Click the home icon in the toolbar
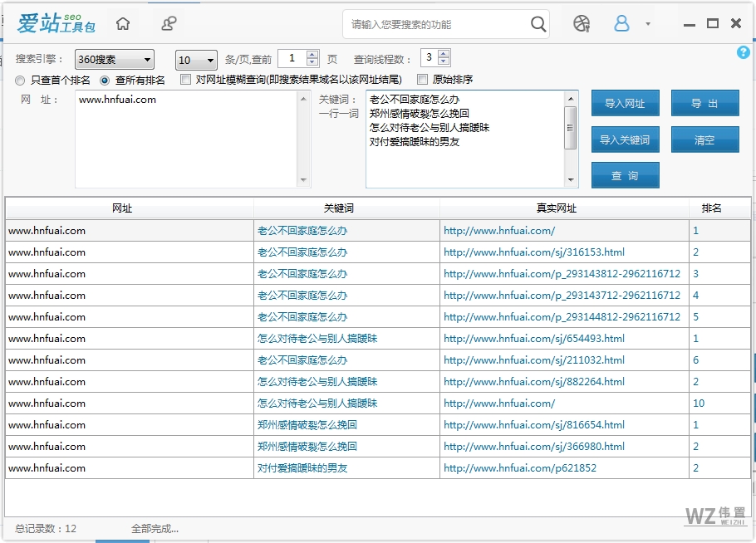This screenshot has width=756, height=543. 122,23
